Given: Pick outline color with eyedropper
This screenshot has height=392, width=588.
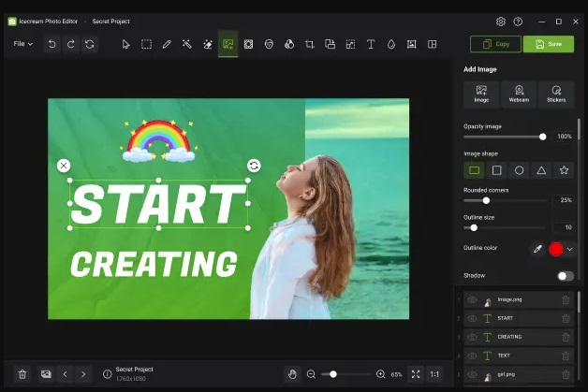Looking at the screenshot, I should pyautogui.click(x=537, y=249).
